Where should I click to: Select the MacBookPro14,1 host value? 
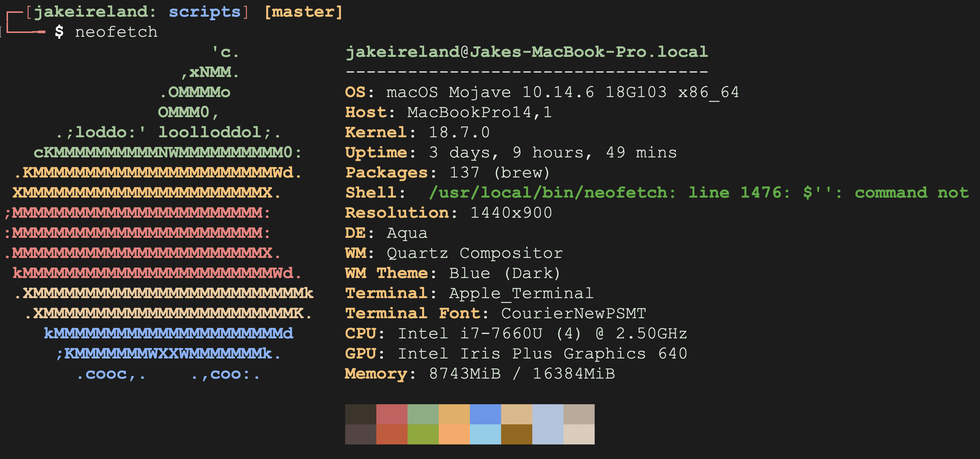[x=479, y=112]
